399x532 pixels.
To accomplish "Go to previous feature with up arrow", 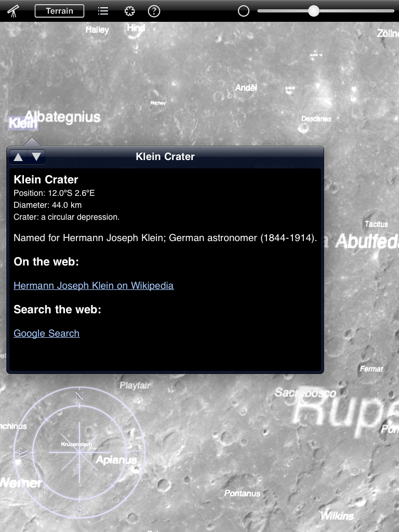I will pyautogui.click(x=18, y=156).
